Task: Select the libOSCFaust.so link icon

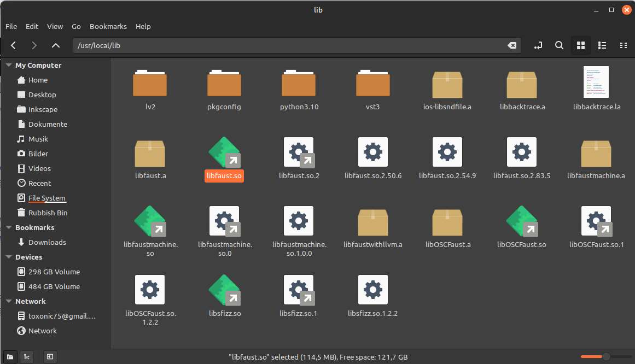Action: pos(522,221)
